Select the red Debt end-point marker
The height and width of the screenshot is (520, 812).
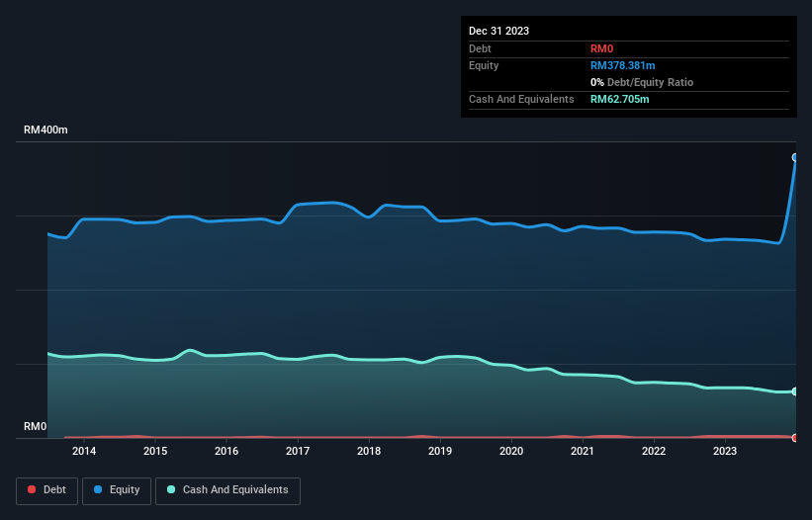click(795, 438)
